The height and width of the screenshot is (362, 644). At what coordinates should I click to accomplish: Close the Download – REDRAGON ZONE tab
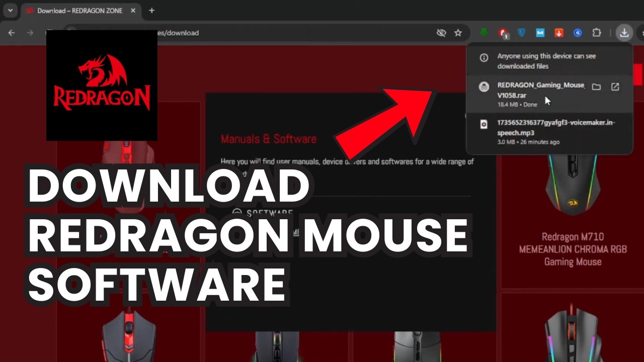pyautogui.click(x=133, y=11)
